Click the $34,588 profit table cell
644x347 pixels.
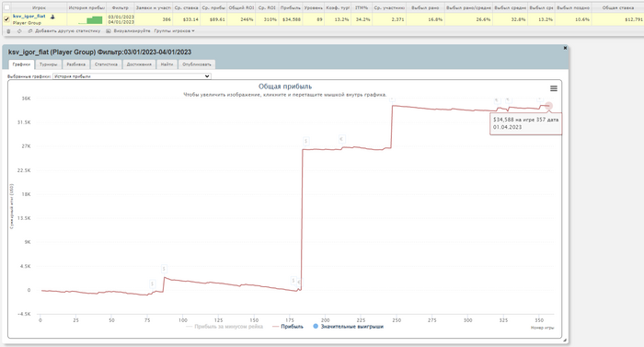pyautogui.click(x=292, y=19)
